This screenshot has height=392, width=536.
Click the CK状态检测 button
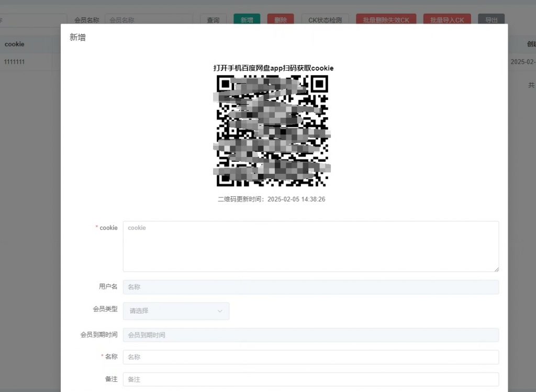pyautogui.click(x=325, y=20)
